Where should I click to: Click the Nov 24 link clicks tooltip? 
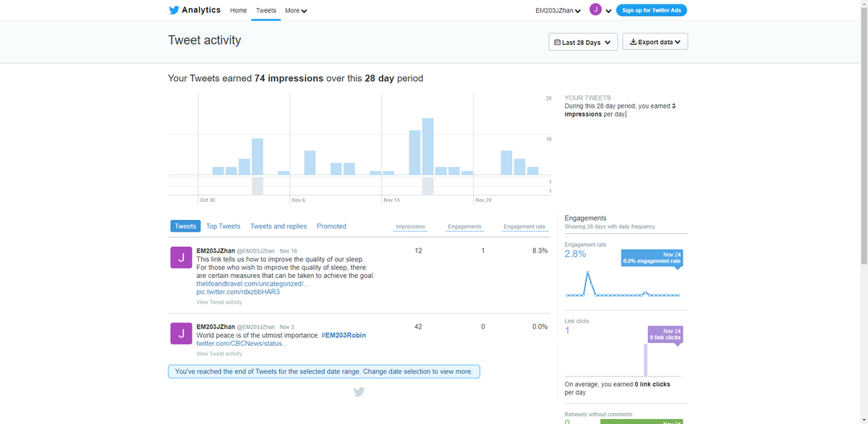coord(665,334)
